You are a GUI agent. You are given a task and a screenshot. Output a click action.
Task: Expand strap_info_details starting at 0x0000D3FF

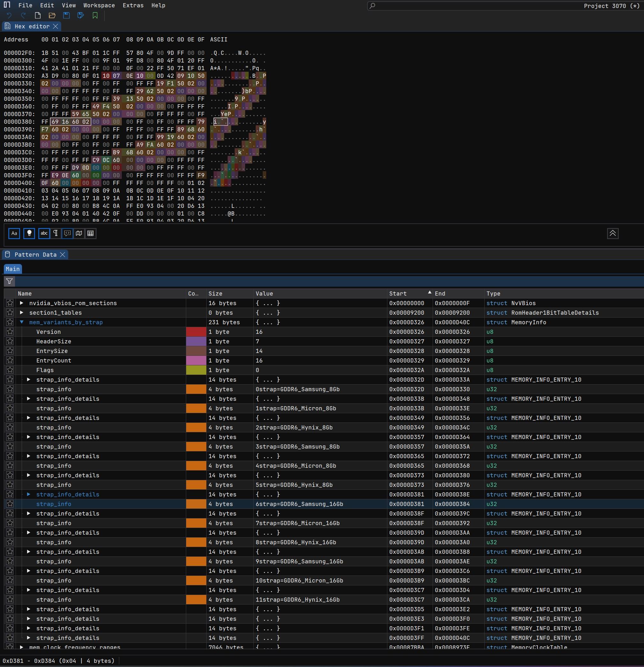tap(29, 638)
